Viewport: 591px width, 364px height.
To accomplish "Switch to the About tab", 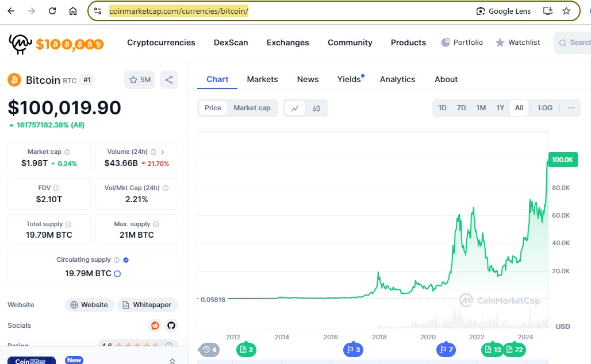I will [446, 79].
